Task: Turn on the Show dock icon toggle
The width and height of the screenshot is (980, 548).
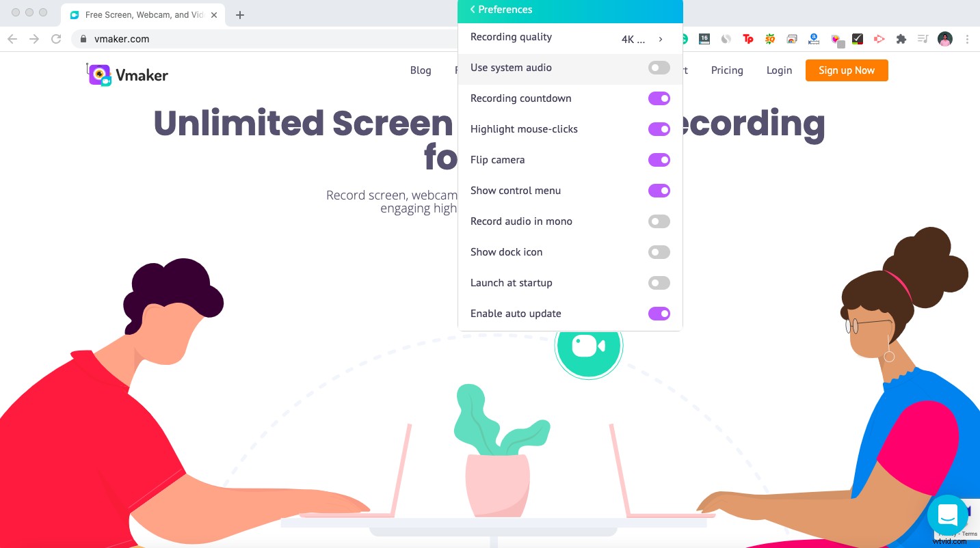Action: tap(659, 252)
